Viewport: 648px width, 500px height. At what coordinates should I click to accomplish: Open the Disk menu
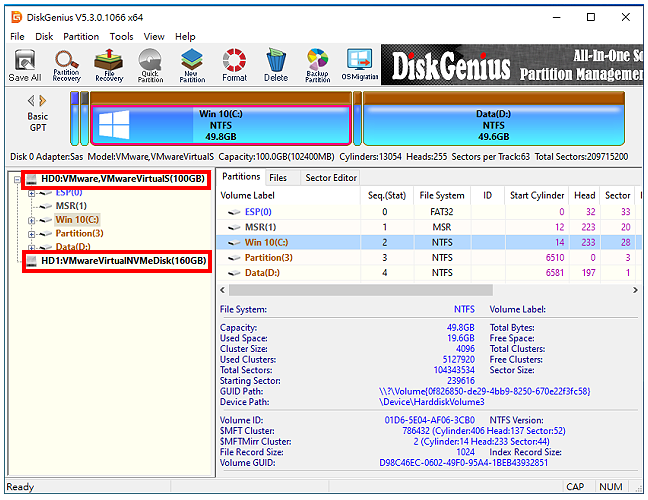pos(44,36)
